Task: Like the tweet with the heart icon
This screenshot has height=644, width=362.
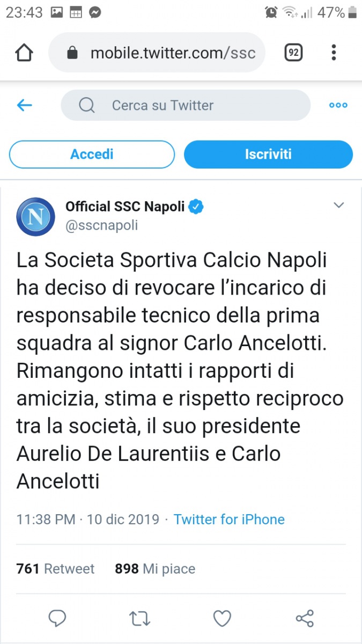Action: [222, 619]
